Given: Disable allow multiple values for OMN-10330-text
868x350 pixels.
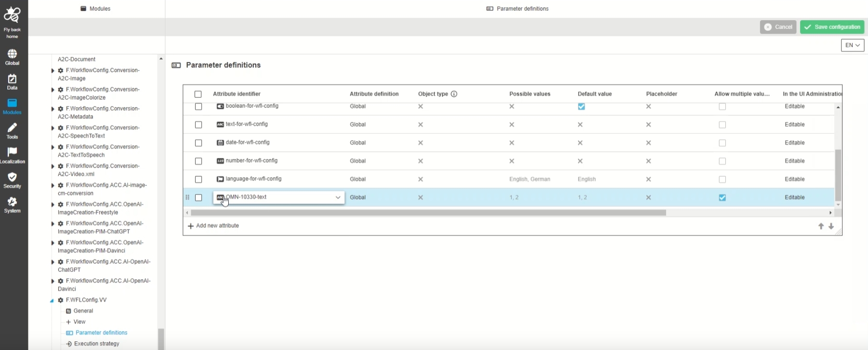Looking at the screenshot, I should tap(722, 197).
